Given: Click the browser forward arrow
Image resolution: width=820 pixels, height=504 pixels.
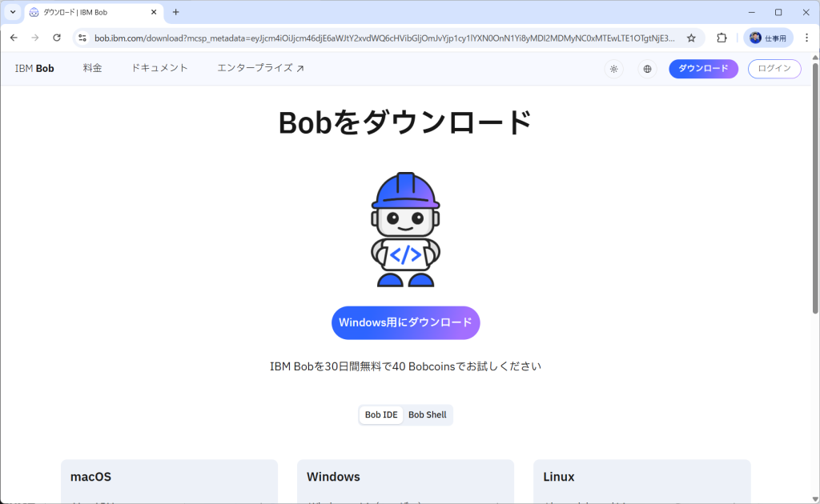Looking at the screenshot, I should [x=35, y=38].
